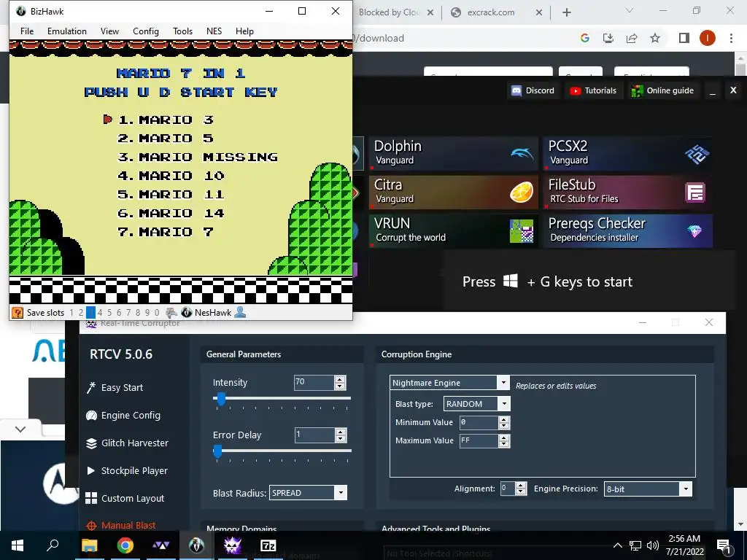Select save slot 2 in BizHawk
The image size is (747, 560).
[x=81, y=312]
